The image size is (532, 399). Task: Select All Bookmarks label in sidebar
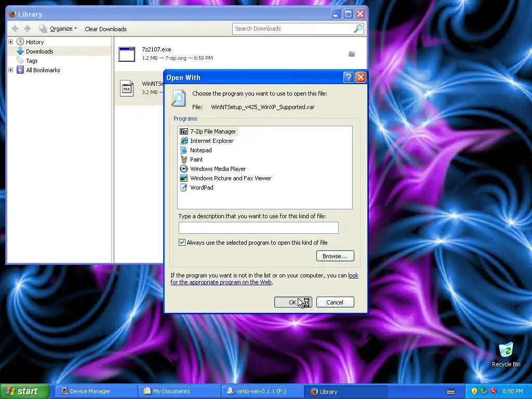(43, 70)
